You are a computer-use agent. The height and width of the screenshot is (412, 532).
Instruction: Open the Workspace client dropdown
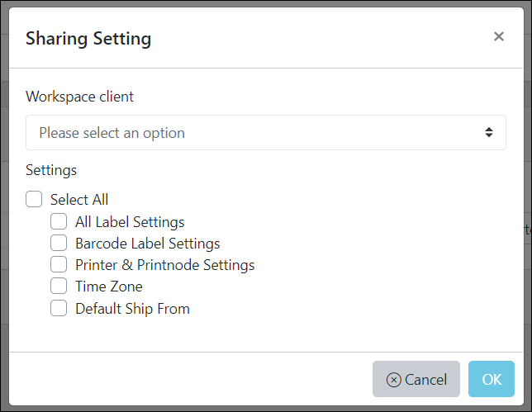coord(266,132)
